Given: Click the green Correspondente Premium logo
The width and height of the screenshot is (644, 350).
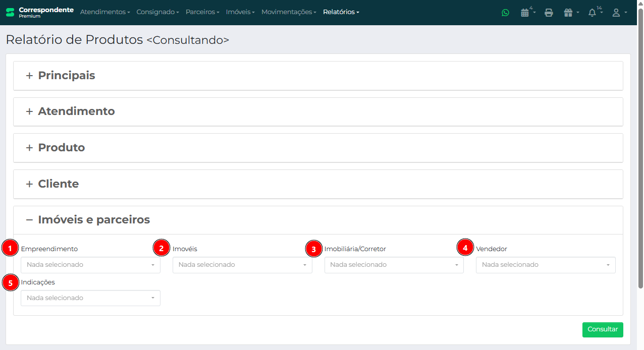Looking at the screenshot, I should point(10,12).
